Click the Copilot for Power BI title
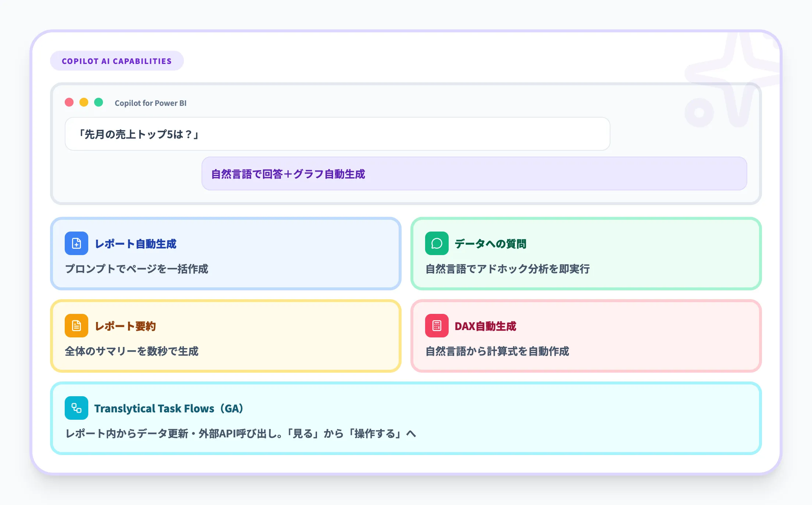Viewport: 812px width, 505px height. [150, 103]
